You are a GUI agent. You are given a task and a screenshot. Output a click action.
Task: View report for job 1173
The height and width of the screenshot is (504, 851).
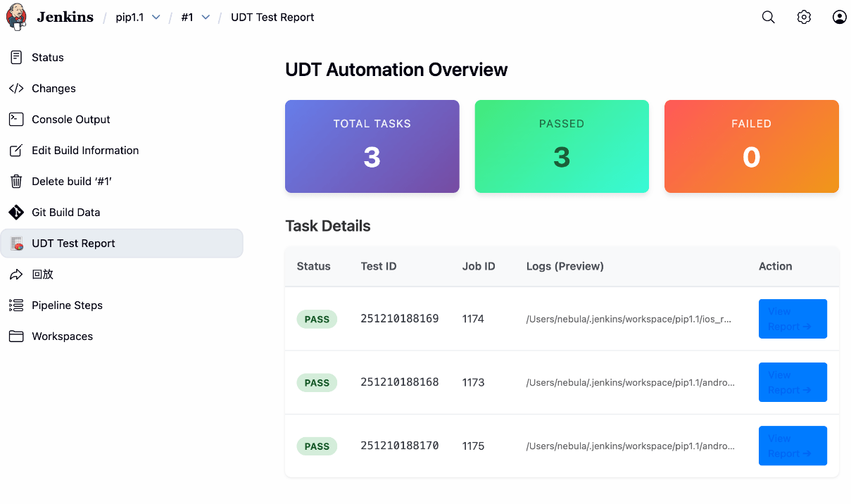tap(792, 382)
